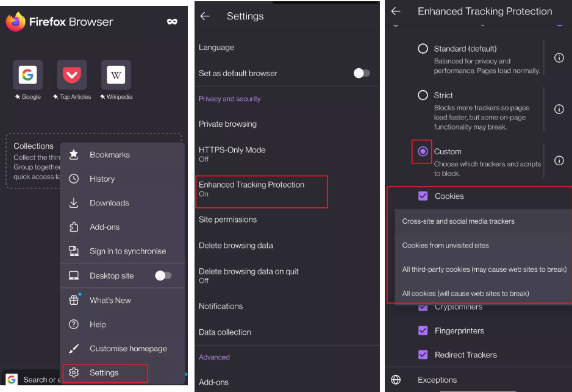Show info for Strict protection
The height and width of the screenshot is (392, 572).
(x=559, y=109)
